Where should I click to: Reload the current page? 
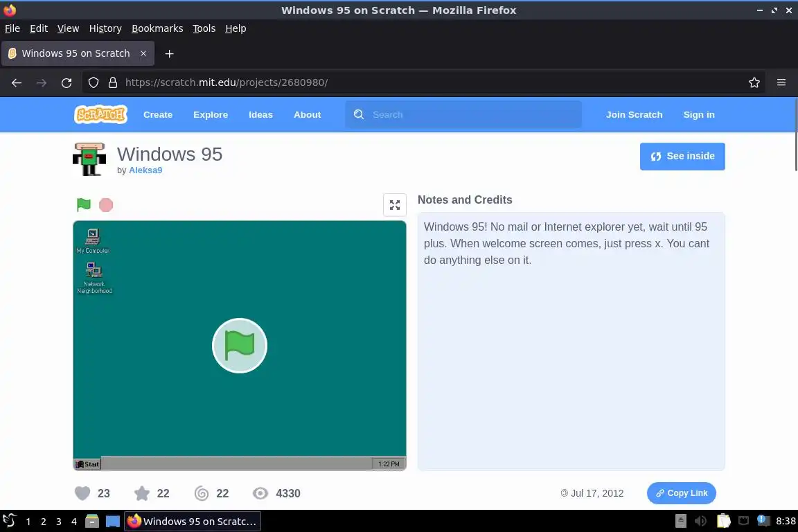click(x=66, y=82)
